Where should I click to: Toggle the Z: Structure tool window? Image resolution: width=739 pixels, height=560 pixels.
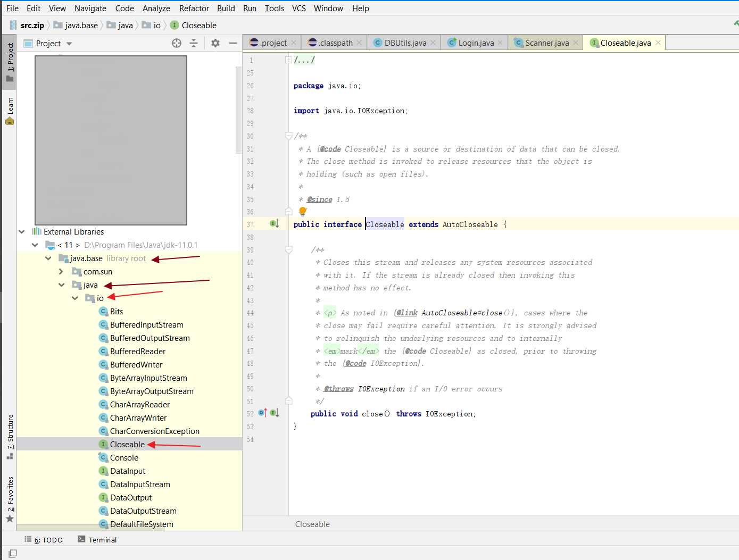[x=10, y=436]
